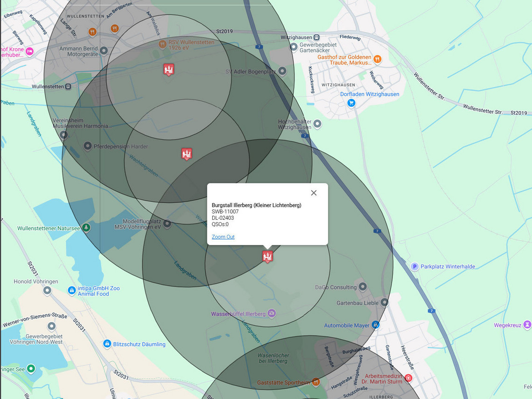Select the QSOs:0 line in popup
Screen dimensions: 532x399
[220, 224]
